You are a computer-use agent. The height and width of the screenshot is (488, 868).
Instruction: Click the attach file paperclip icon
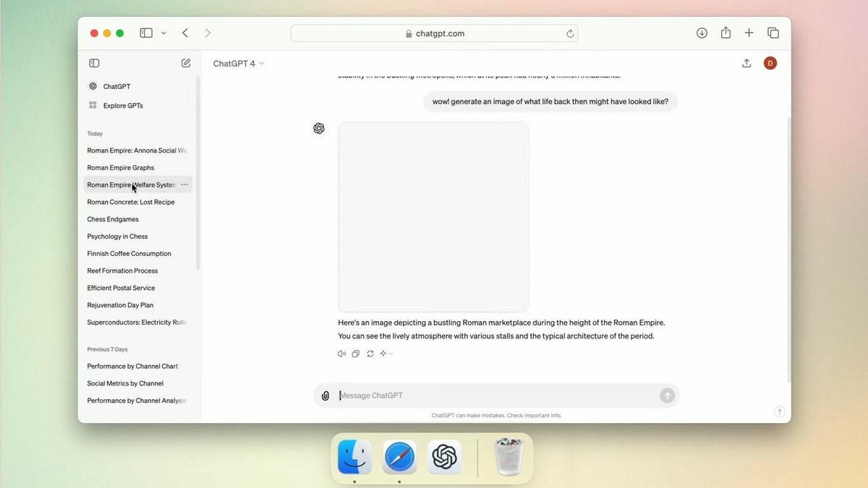pos(325,395)
